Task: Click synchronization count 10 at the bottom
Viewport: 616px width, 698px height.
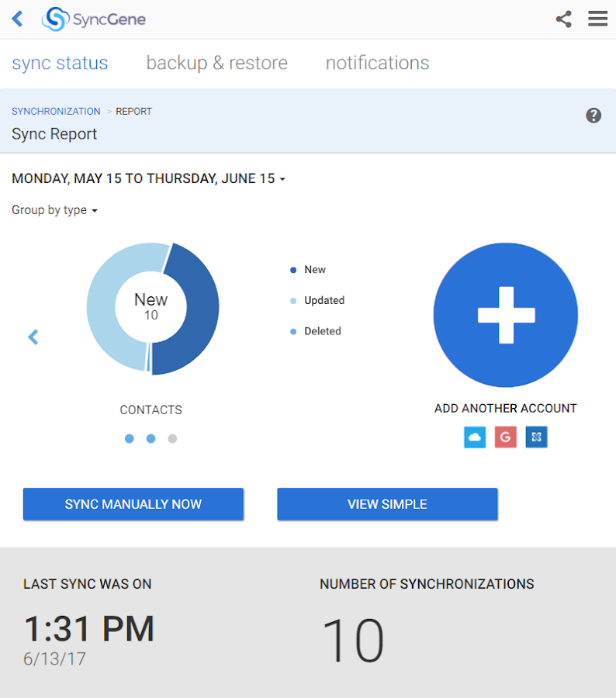Action: [353, 640]
